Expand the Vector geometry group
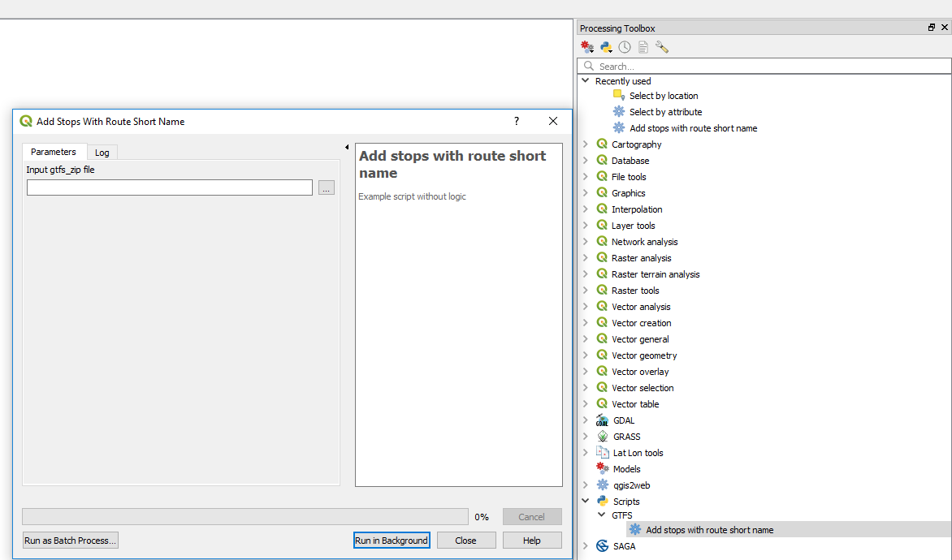 point(585,355)
